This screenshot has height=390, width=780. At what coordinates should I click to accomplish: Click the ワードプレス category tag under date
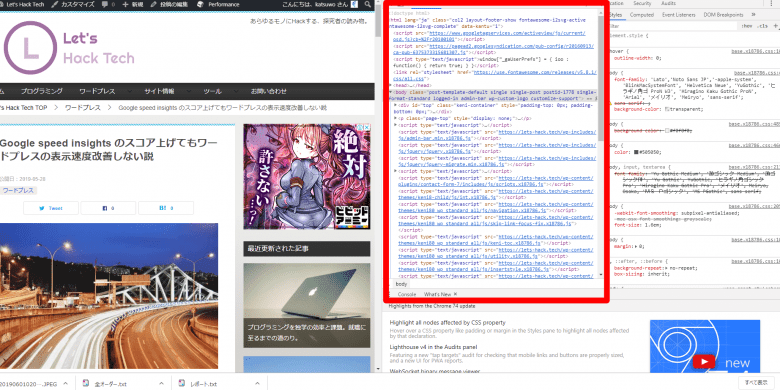[18, 191]
